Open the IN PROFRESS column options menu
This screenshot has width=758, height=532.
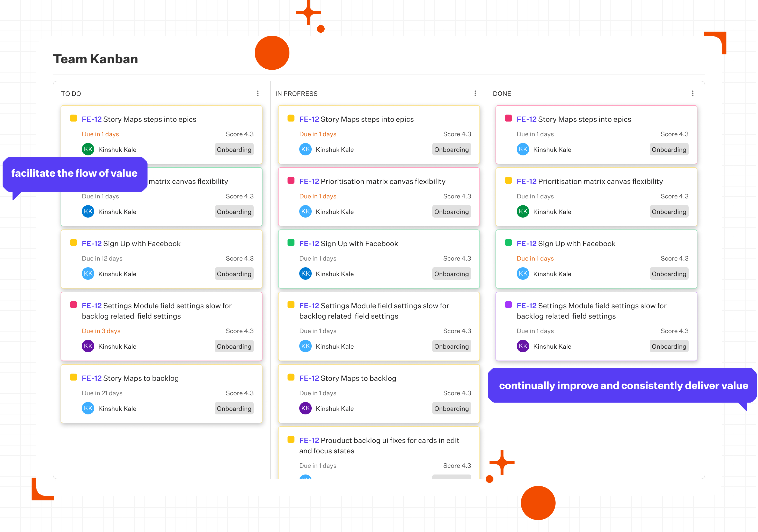pyautogui.click(x=475, y=93)
